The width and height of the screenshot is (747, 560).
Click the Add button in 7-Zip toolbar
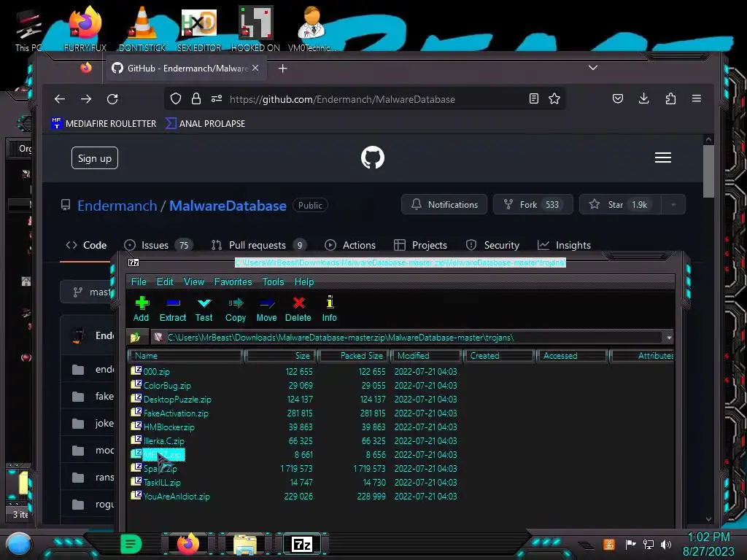[x=141, y=309]
